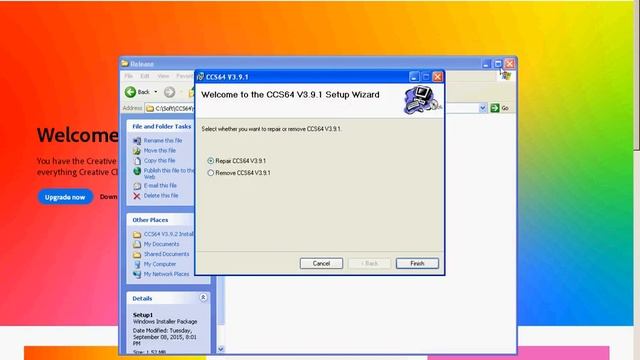Cancel the CCS64 setup wizard
The height and width of the screenshot is (360, 640).
pos(321,263)
